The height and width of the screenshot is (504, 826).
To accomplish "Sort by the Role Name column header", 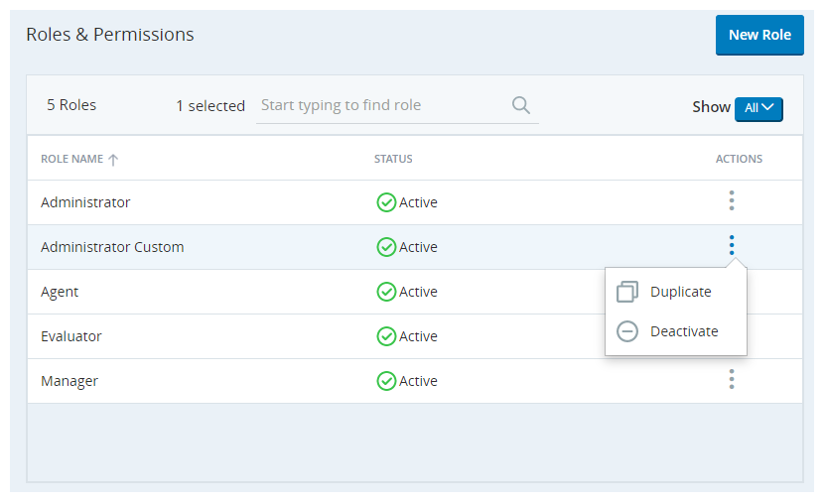I will click(72, 159).
